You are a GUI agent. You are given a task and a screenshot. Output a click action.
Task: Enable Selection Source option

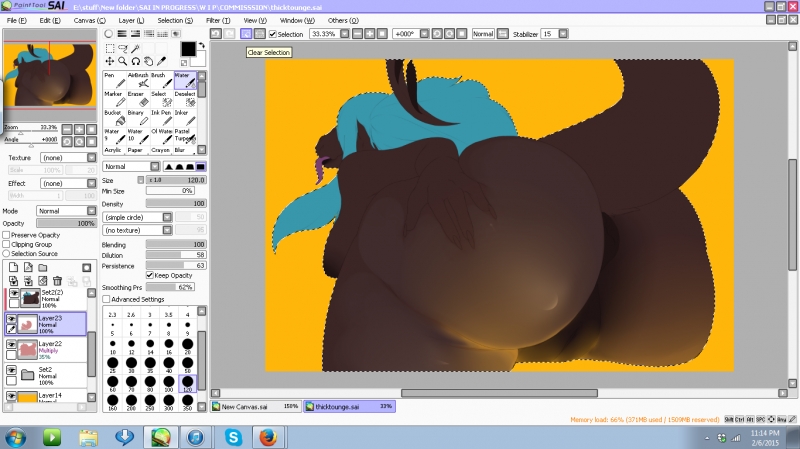6,254
